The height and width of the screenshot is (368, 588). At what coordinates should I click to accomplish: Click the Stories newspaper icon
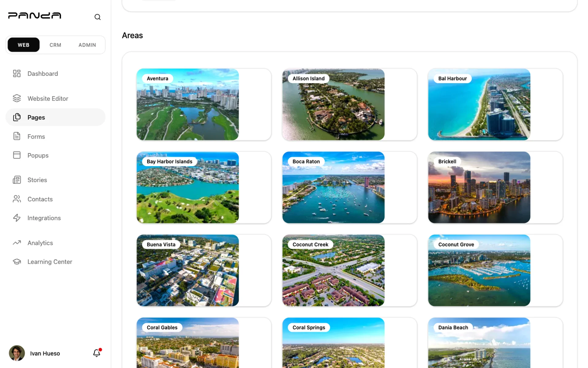pos(17,180)
